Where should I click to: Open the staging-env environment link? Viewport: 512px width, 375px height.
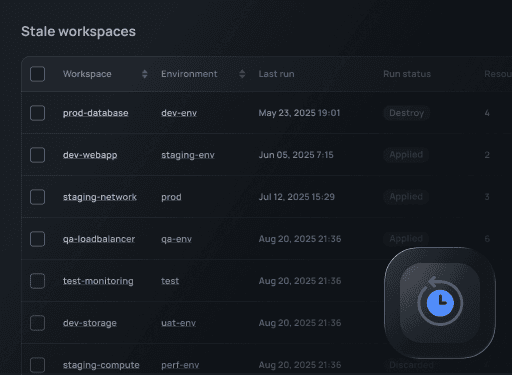pyautogui.click(x=188, y=155)
